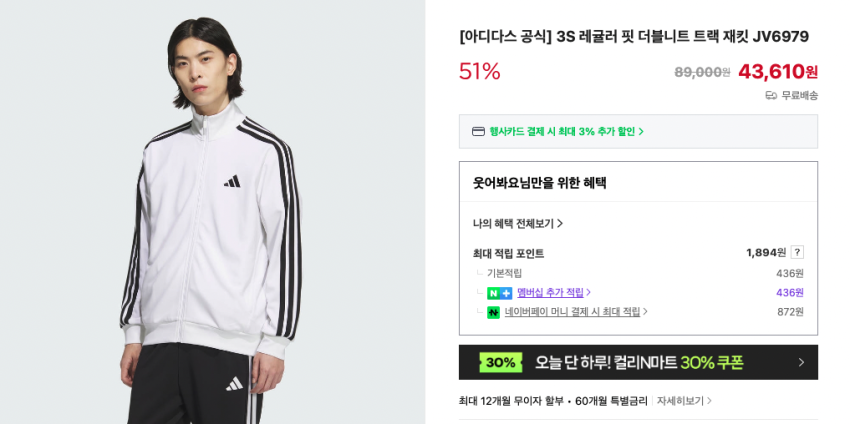Open 멤버십 추가 적립 link
Screen dimensions: 850x424
click(x=553, y=293)
